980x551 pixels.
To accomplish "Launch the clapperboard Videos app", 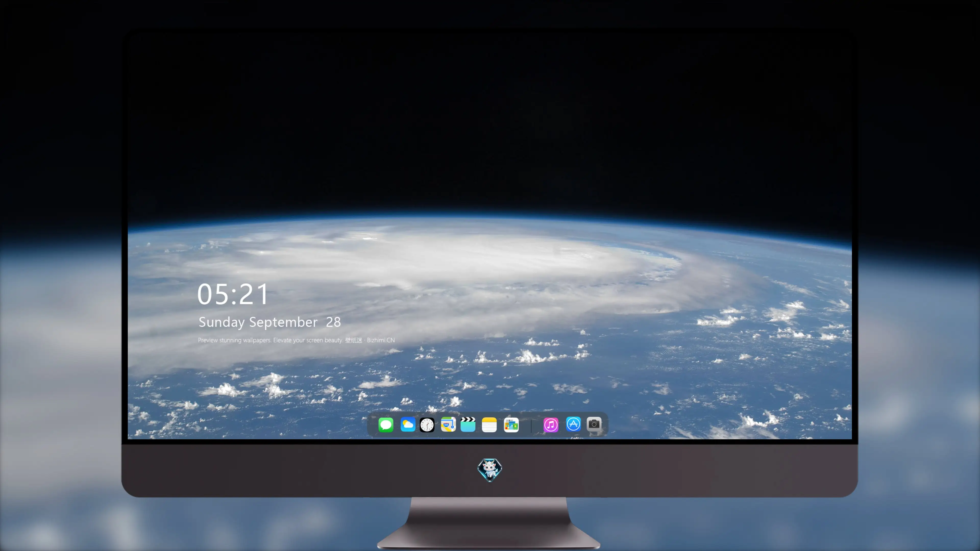I will click(x=468, y=424).
